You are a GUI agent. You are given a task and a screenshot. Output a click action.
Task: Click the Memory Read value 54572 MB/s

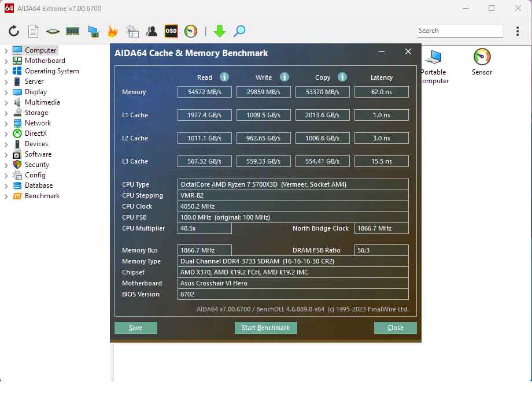pyautogui.click(x=205, y=92)
